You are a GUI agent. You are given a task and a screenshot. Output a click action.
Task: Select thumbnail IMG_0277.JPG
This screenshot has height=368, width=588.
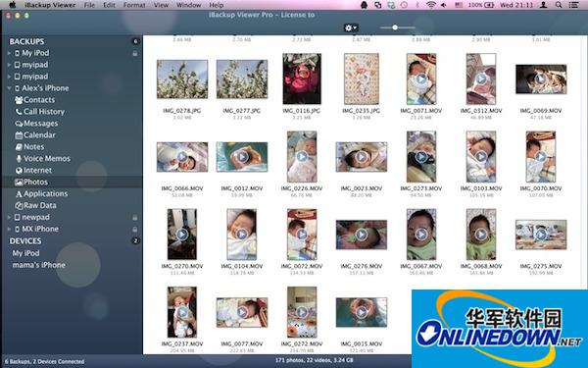pyautogui.click(x=242, y=79)
